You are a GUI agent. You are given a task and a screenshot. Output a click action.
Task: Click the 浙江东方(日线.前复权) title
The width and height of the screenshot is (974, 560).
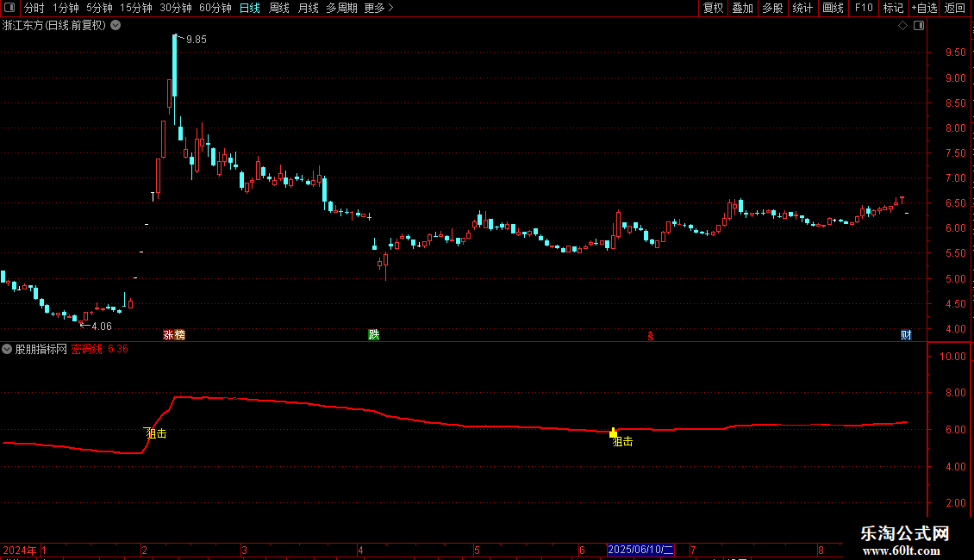click(54, 26)
